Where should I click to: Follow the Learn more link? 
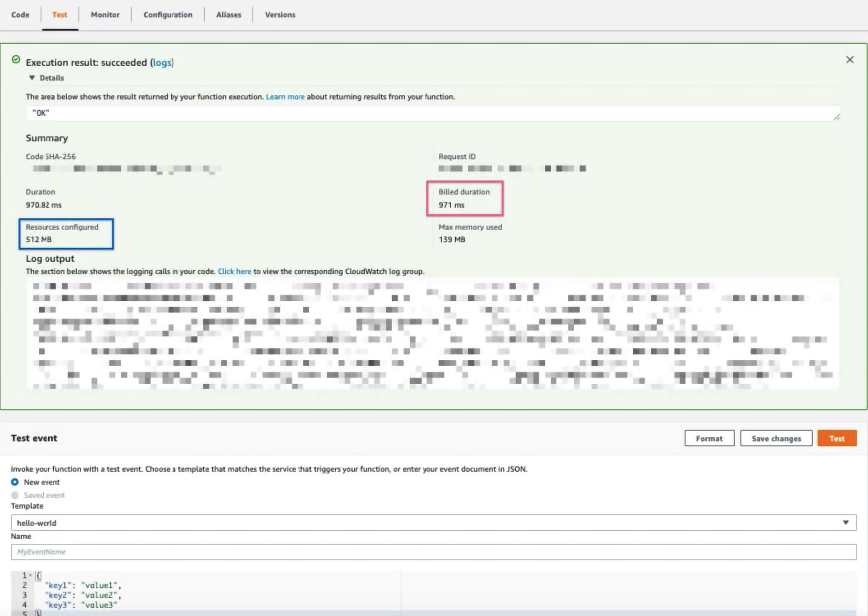tap(285, 97)
